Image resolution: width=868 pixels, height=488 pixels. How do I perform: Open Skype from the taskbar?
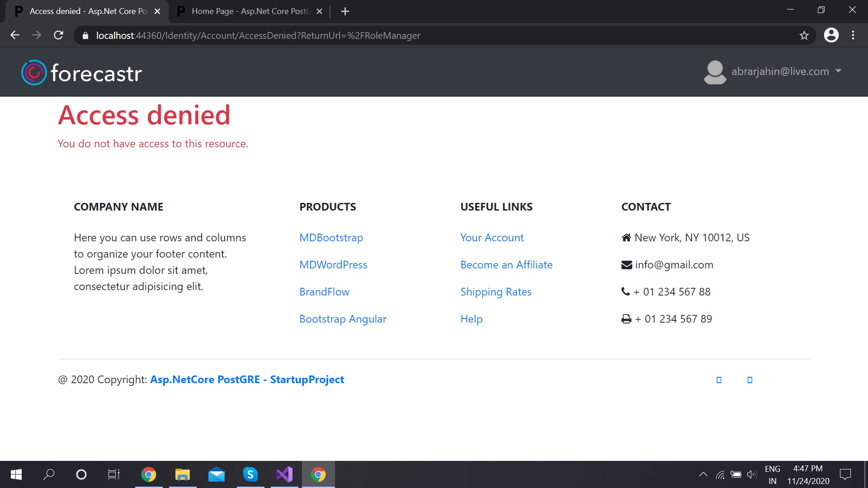click(250, 474)
